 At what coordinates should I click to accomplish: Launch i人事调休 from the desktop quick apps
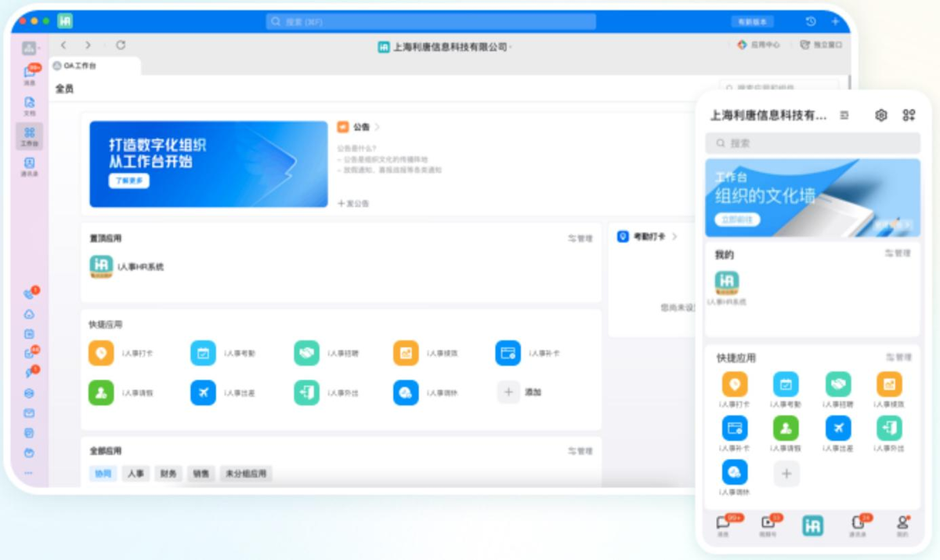pyautogui.click(x=406, y=392)
